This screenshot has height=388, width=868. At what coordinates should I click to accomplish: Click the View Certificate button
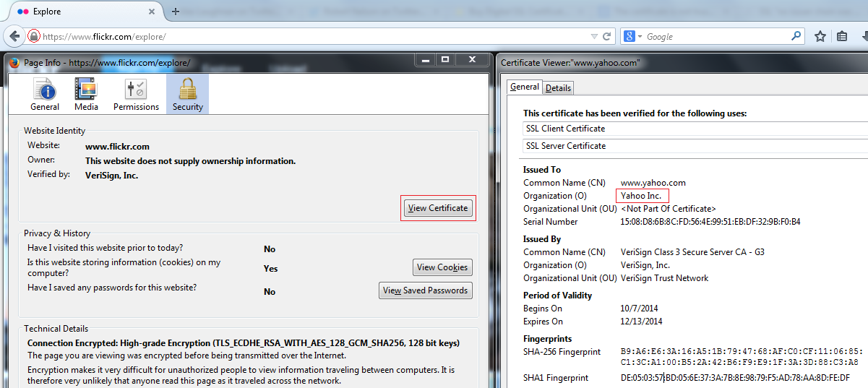438,208
